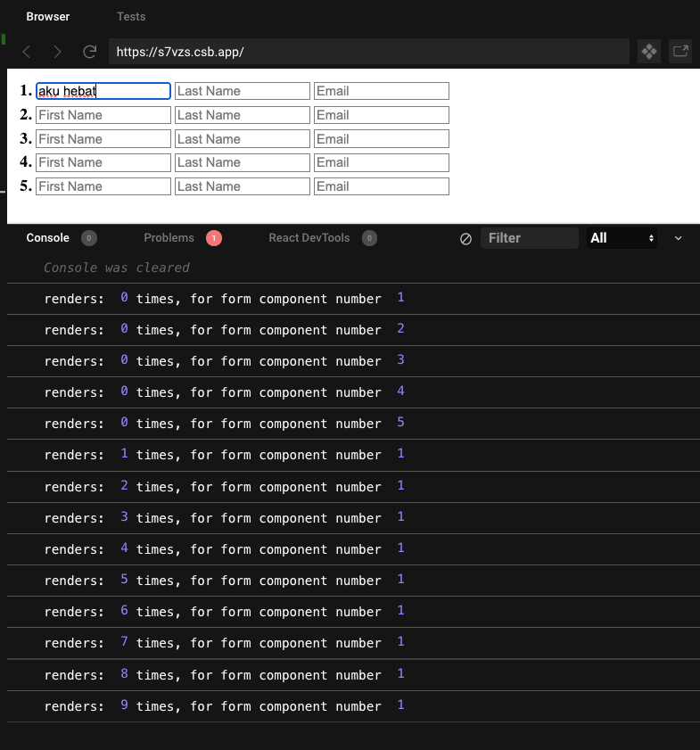
Task: Click the First Name field containing "aku hebat"
Action: pos(103,91)
